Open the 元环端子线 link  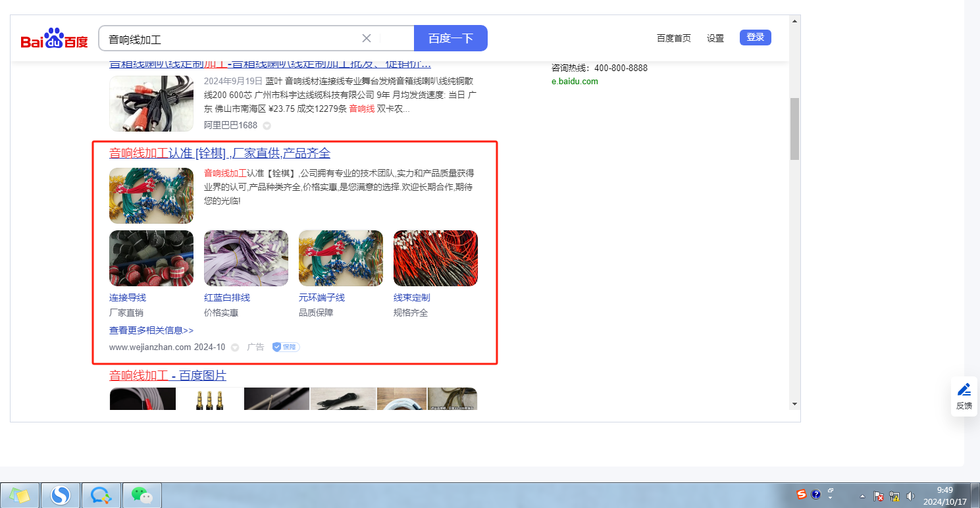[322, 297]
